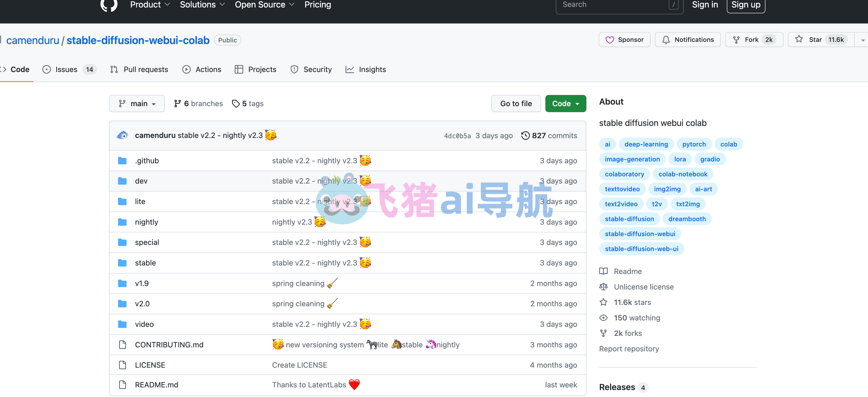Open the Insights tab
Viewport: 868px width, 397px height.
pos(366,69)
